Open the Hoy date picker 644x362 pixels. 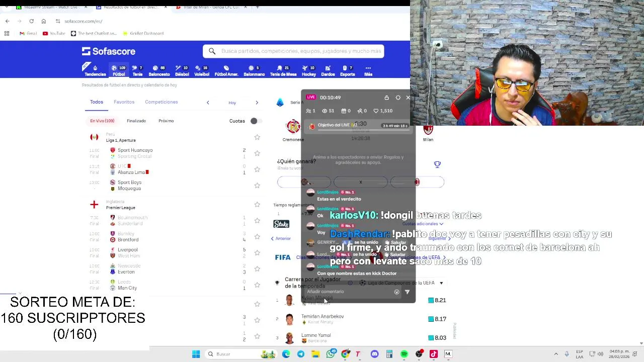click(232, 103)
